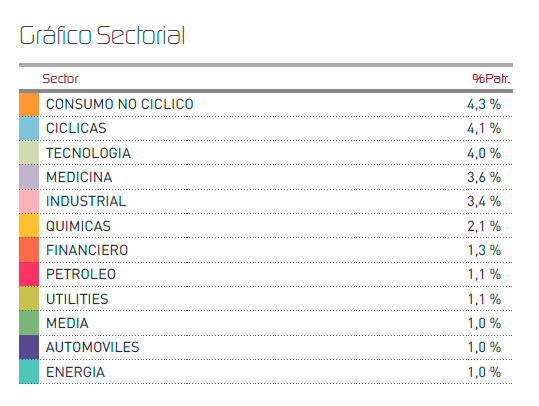Click the TECNOLOGIA sector label
This screenshot has height=406, width=539.
coord(88,153)
